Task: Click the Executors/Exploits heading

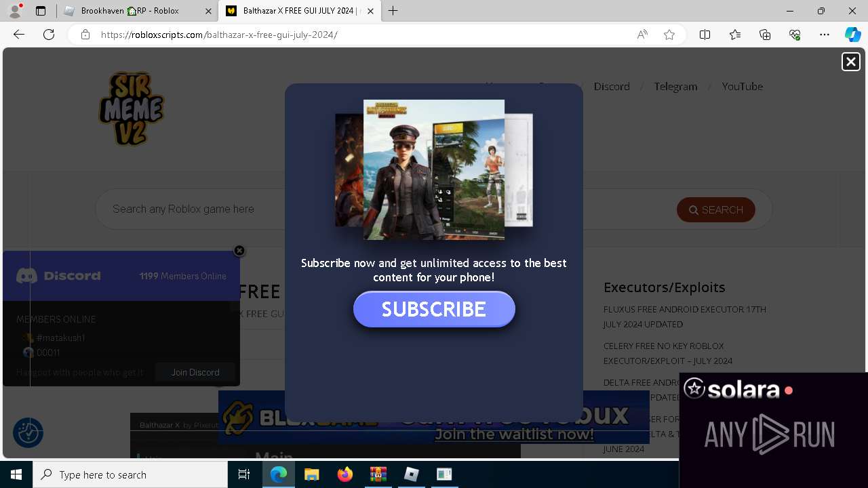Action: [664, 287]
